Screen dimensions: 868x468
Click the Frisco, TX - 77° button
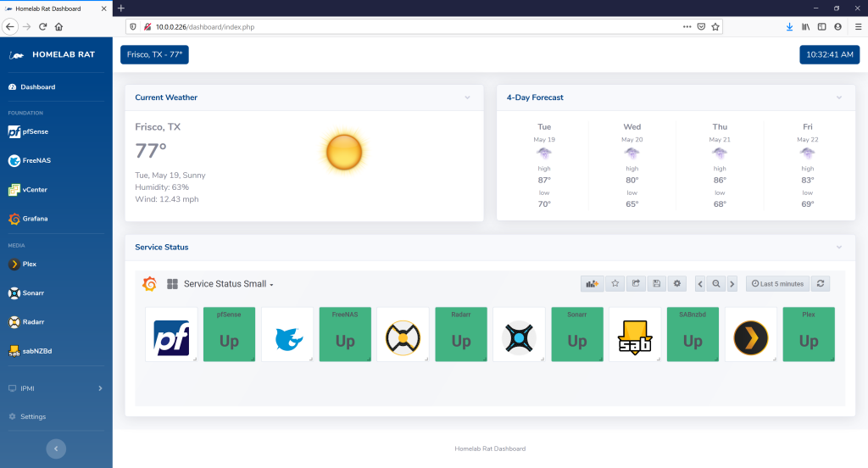coord(154,55)
